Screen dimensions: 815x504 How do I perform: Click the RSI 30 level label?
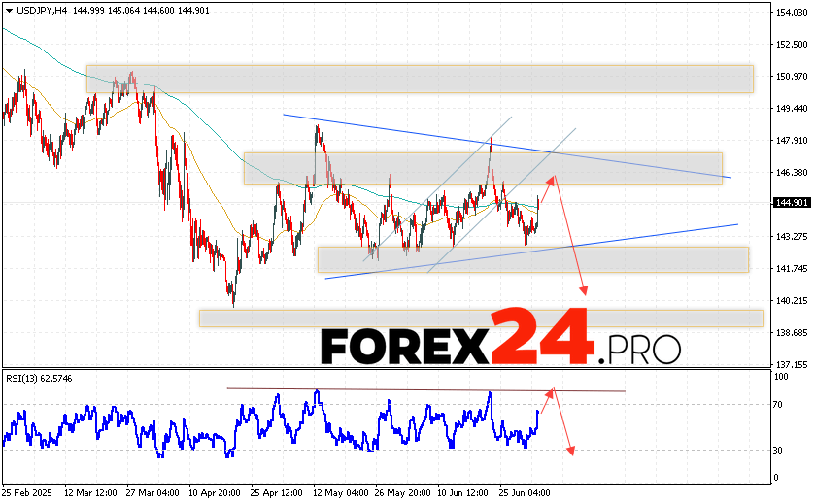point(777,451)
